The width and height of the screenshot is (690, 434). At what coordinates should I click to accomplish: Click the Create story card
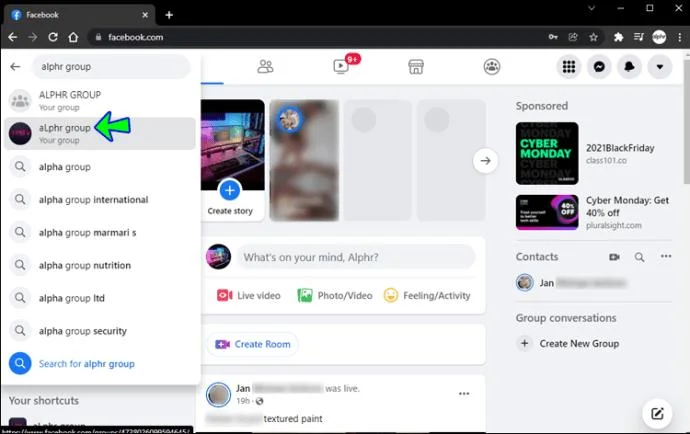(x=232, y=160)
